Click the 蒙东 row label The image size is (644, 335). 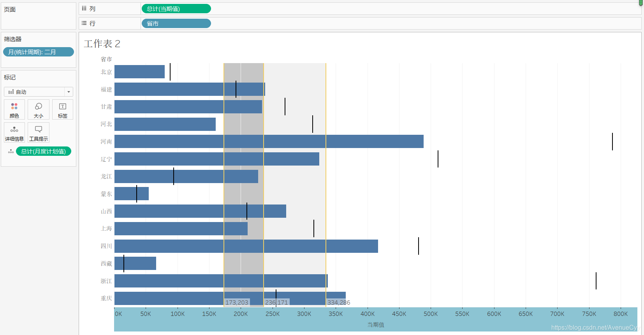click(x=106, y=194)
